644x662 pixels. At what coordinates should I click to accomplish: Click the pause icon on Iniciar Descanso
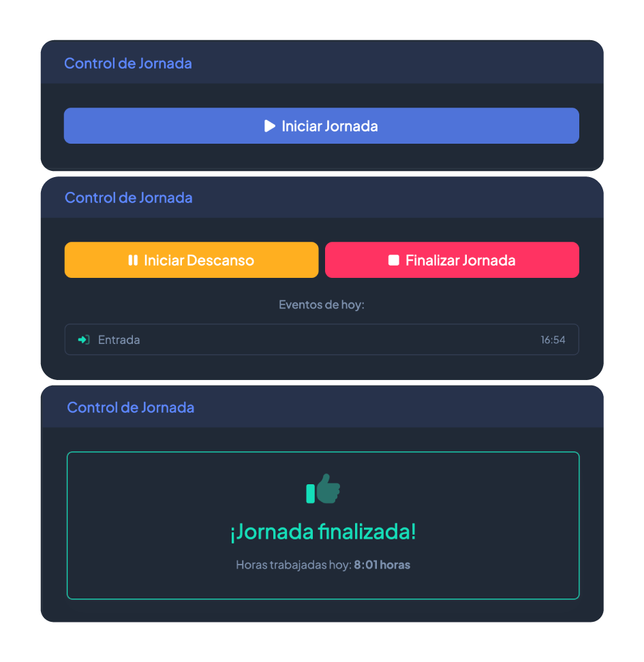pos(133,260)
